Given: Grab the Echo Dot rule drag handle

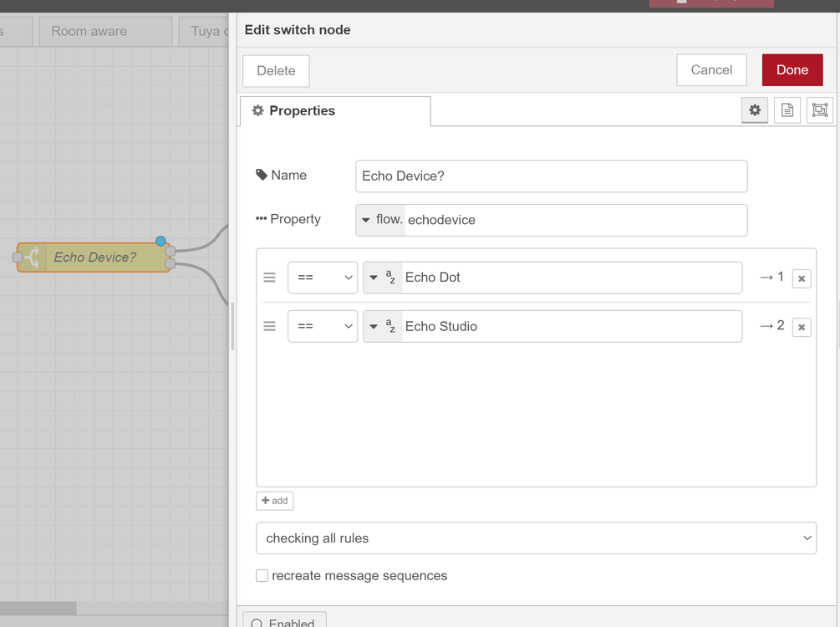Looking at the screenshot, I should 269,278.
